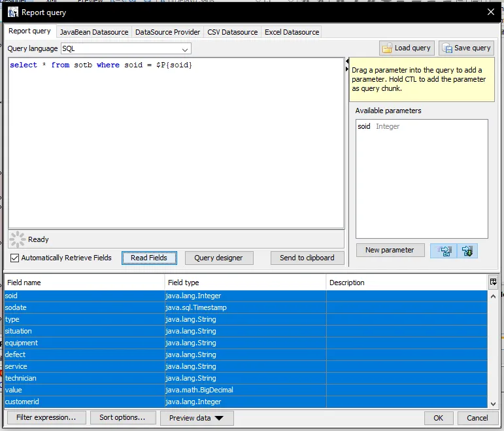Close the Report query dialog

tap(491, 12)
